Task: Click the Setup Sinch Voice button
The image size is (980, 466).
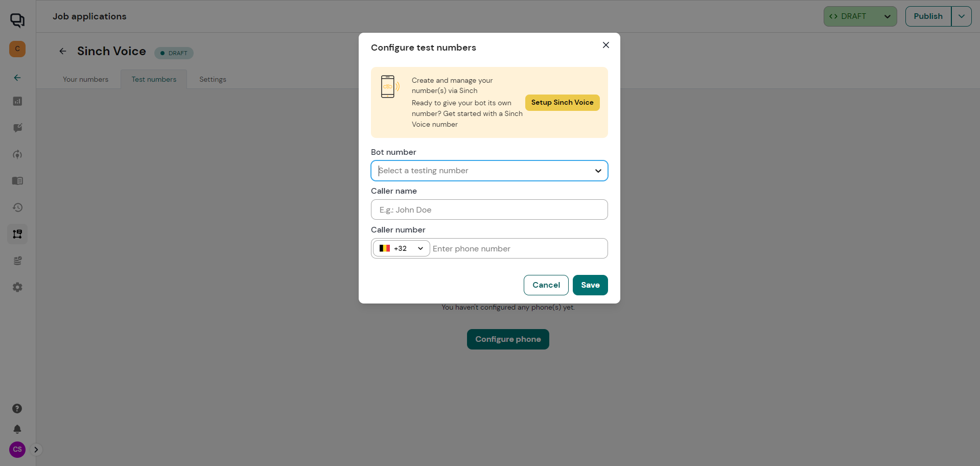Action: point(562,103)
